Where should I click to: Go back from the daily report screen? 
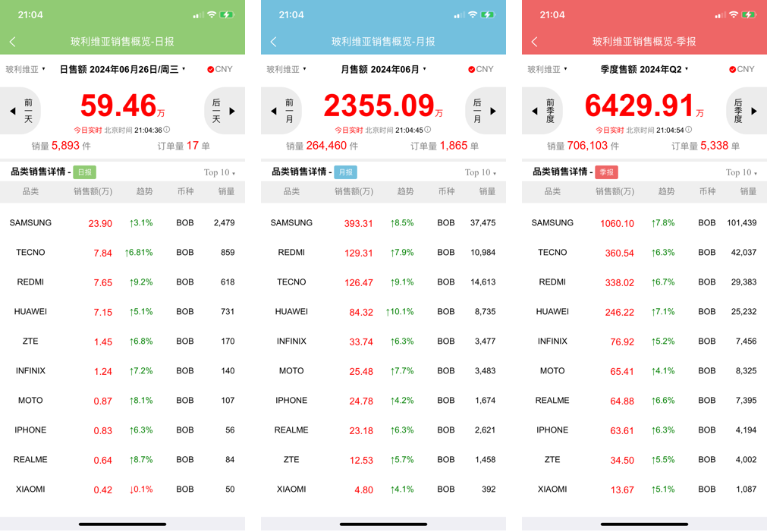13,42
